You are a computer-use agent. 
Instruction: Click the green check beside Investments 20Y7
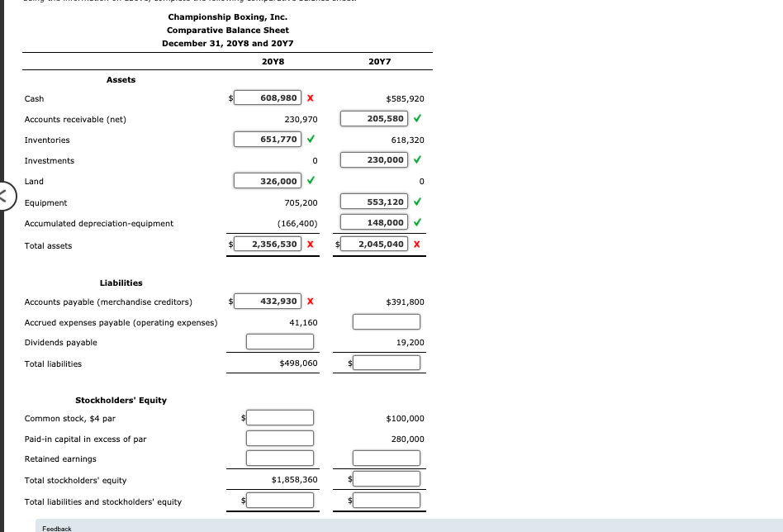pyautogui.click(x=417, y=160)
